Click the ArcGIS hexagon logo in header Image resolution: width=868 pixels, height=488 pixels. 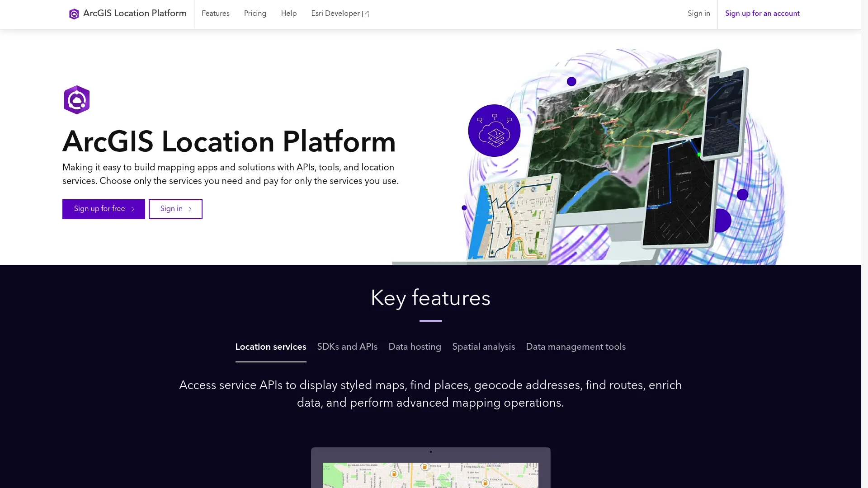[x=74, y=14]
